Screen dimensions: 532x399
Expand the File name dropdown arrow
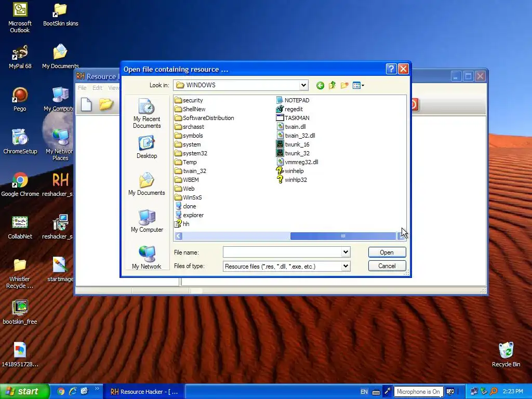point(345,252)
